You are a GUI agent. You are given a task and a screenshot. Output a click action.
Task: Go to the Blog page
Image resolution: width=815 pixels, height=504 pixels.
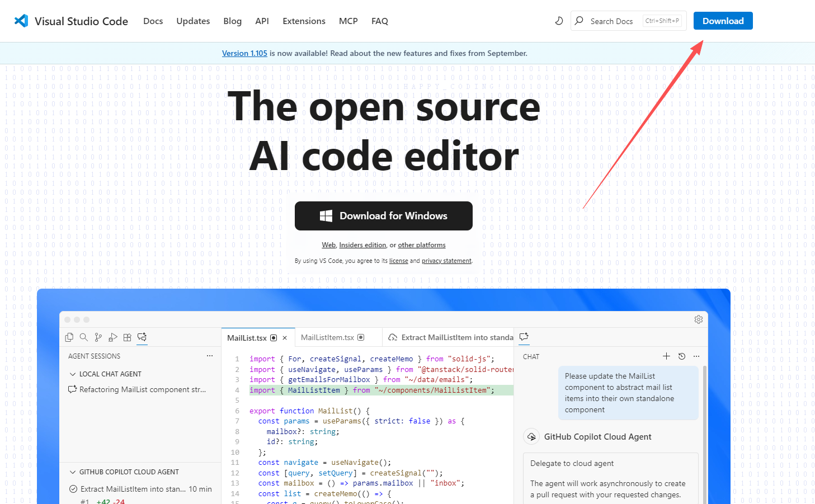tap(233, 21)
